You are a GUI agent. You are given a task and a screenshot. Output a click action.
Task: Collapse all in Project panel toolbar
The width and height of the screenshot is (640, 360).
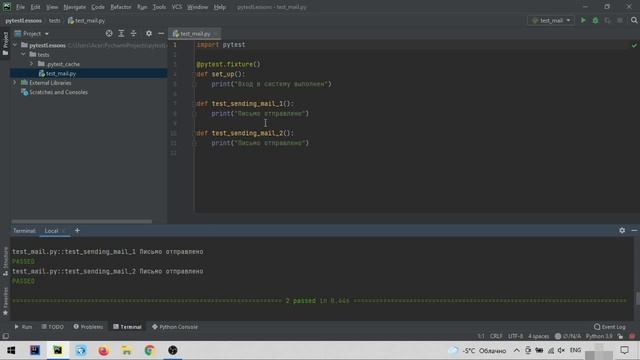coord(133,33)
